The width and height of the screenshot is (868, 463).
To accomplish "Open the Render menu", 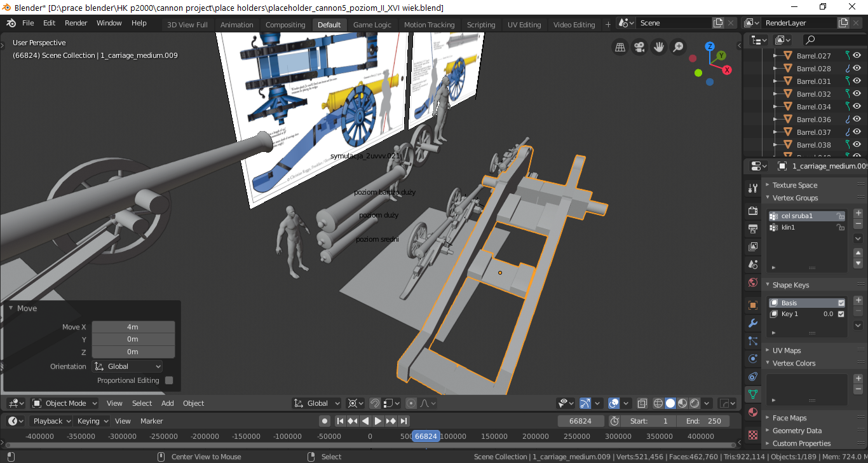I will (x=76, y=23).
